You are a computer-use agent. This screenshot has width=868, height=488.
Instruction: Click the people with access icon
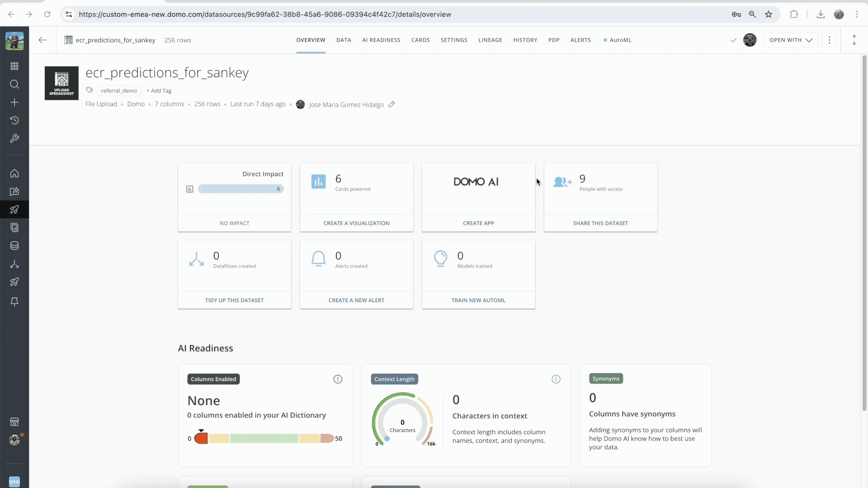pyautogui.click(x=562, y=182)
